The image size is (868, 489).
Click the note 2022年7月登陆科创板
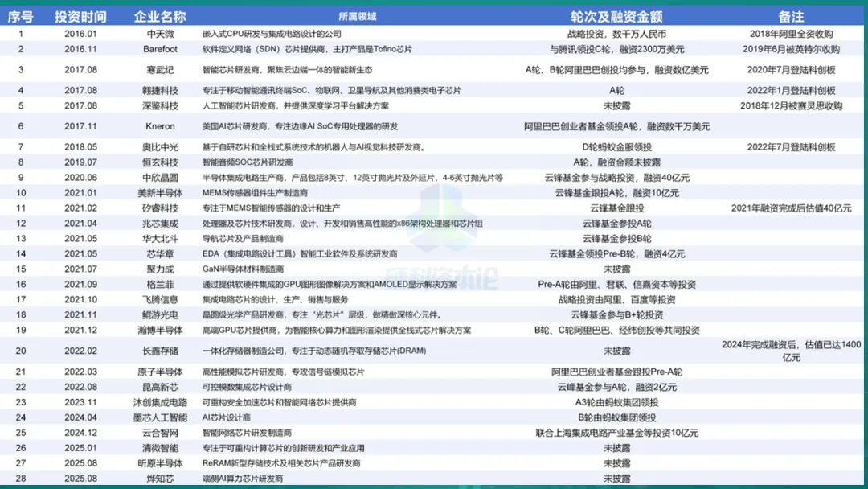791,146
